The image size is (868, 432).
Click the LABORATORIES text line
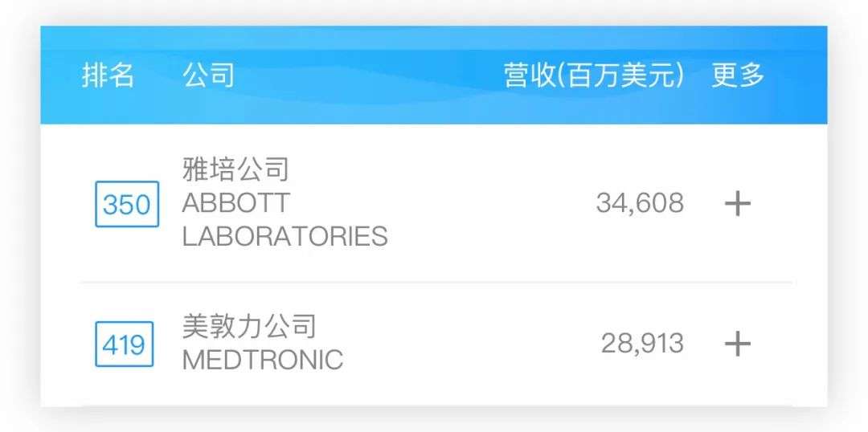[x=285, y=236]
